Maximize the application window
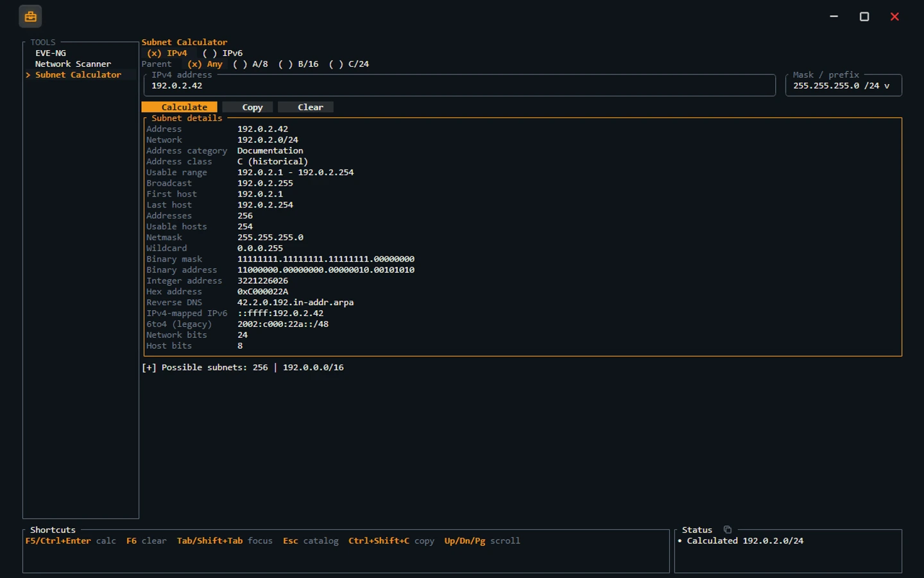 point(864,17)
